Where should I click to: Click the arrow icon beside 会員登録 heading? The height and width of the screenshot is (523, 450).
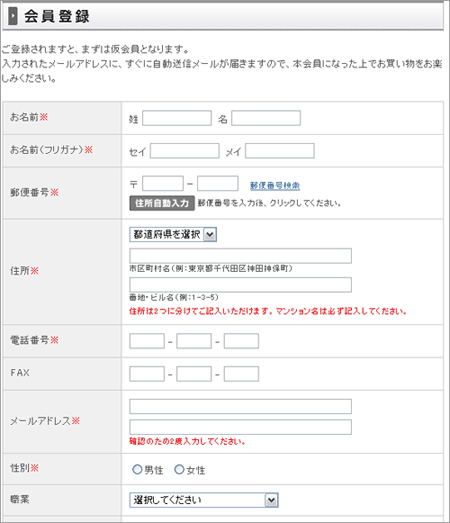pyautogui.click(x=13, y=16)
